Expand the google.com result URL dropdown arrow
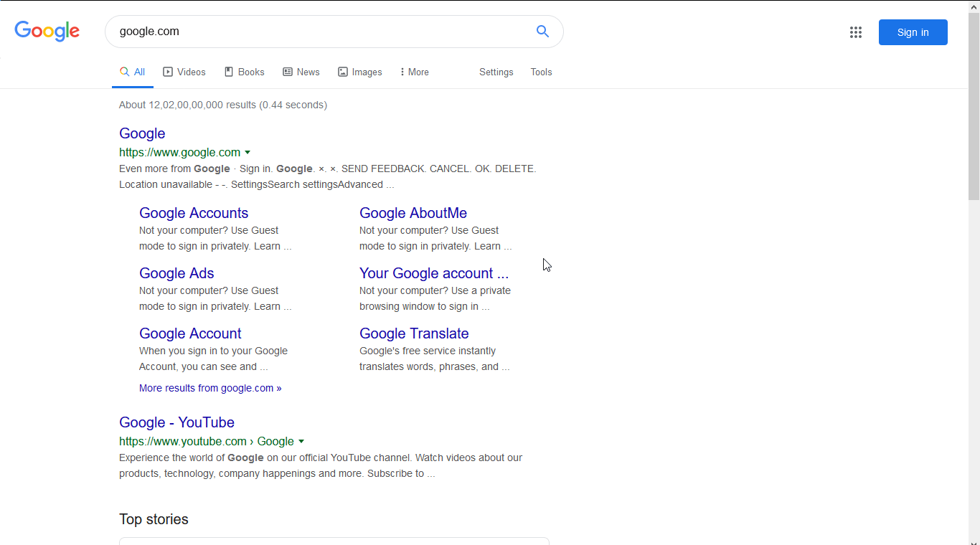Viewport: 980px width, 545px height. coord(248,152)
